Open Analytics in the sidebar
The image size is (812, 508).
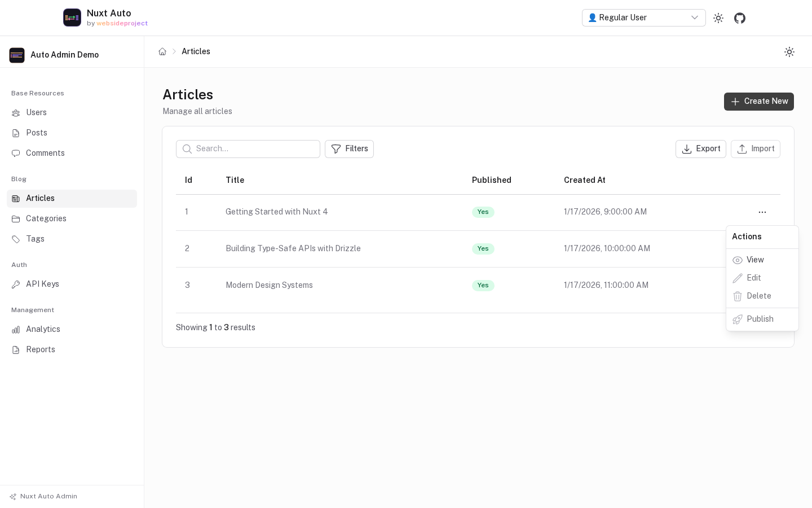[x=72, y=330]
